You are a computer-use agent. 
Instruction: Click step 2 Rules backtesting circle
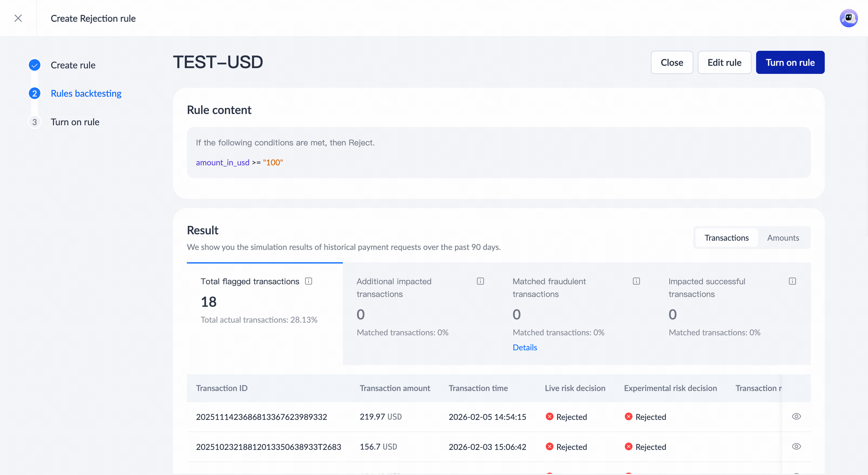[34, 93]
